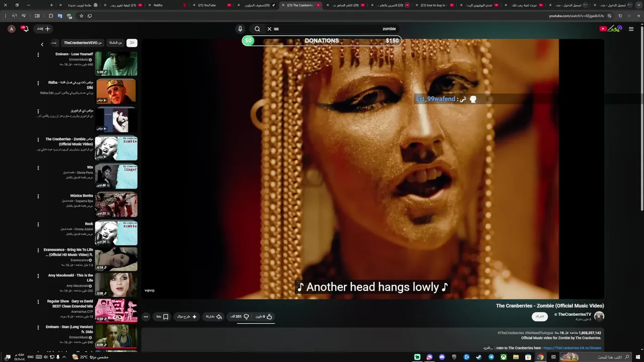This screenshot has height=362, width=644.
Task: Open TheCranberriesTV channel avatar
Action: click(x=599, y=316)
